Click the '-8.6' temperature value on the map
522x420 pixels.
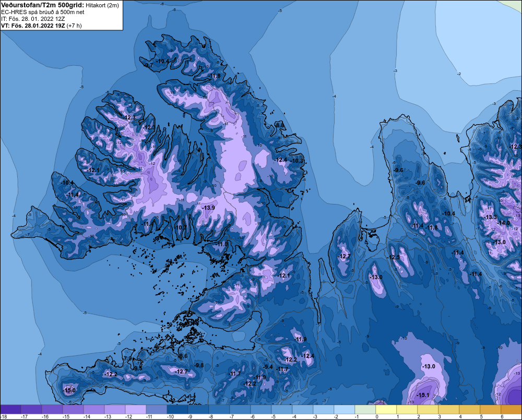click(x=183, y=356)
